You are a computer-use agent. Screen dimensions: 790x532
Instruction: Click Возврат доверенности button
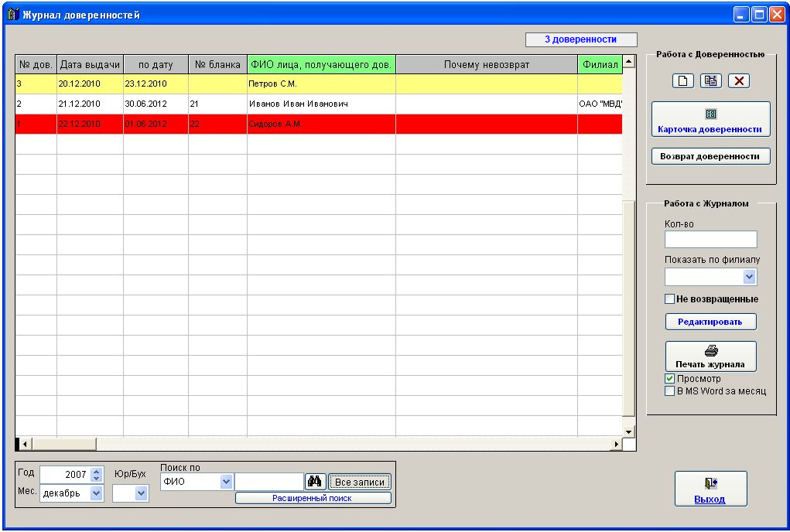710,156
